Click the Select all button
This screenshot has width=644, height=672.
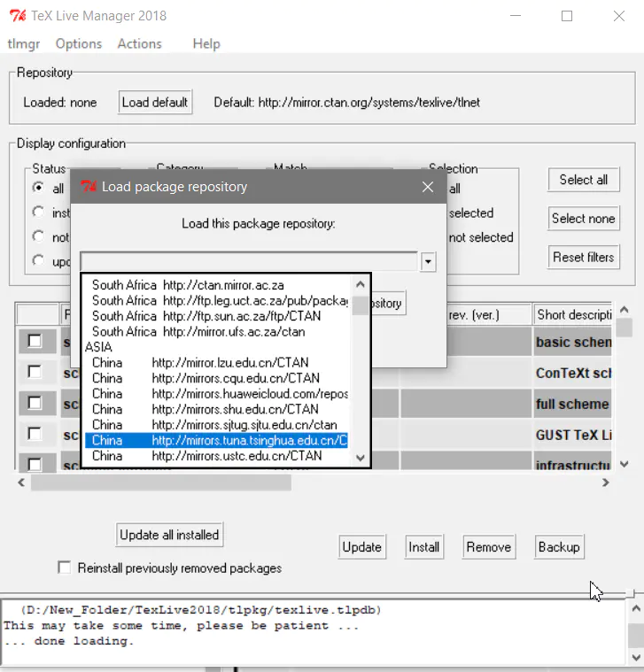584,180
